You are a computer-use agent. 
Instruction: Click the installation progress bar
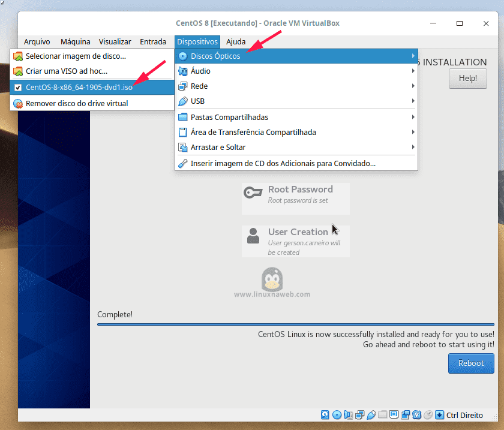(296, 324)
